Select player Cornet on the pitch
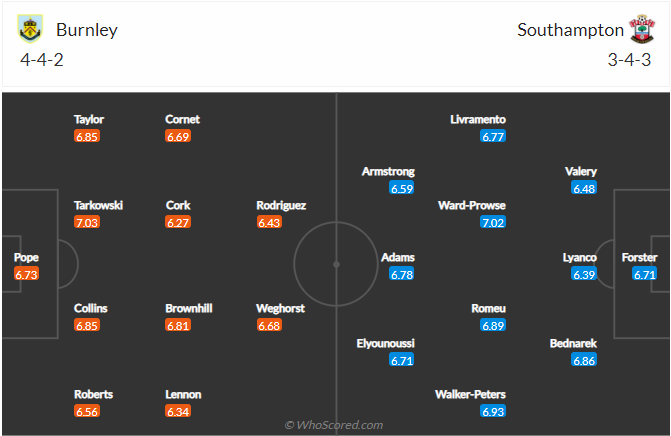The width and height of the screenshot is (671, 436). click(x=182, y=119)
